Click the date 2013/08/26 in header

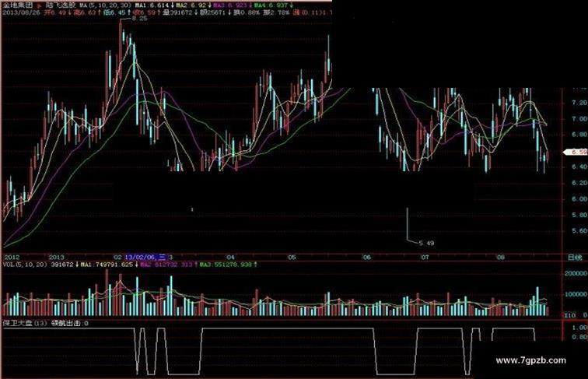21,12
